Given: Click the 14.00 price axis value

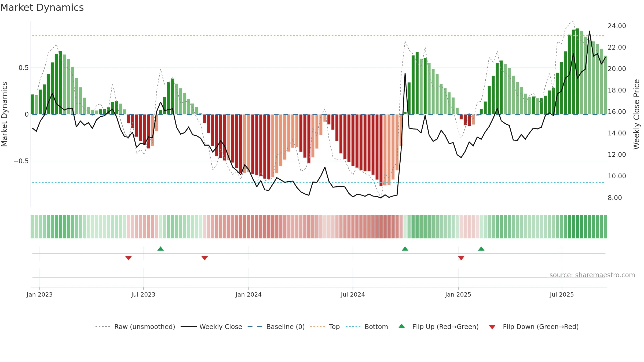Looking at the screenshot, I should 617,133.
